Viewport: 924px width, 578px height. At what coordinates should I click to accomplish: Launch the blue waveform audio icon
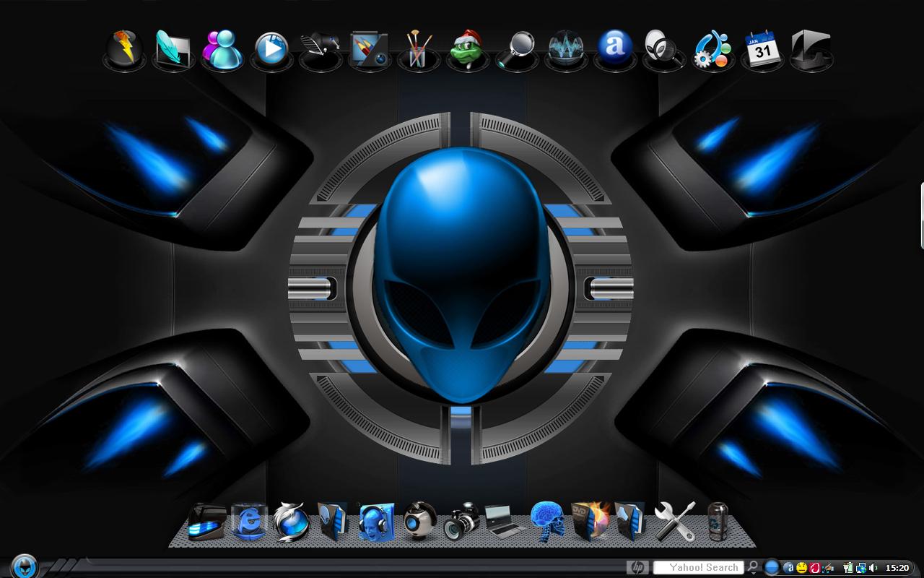click(565, 48)
